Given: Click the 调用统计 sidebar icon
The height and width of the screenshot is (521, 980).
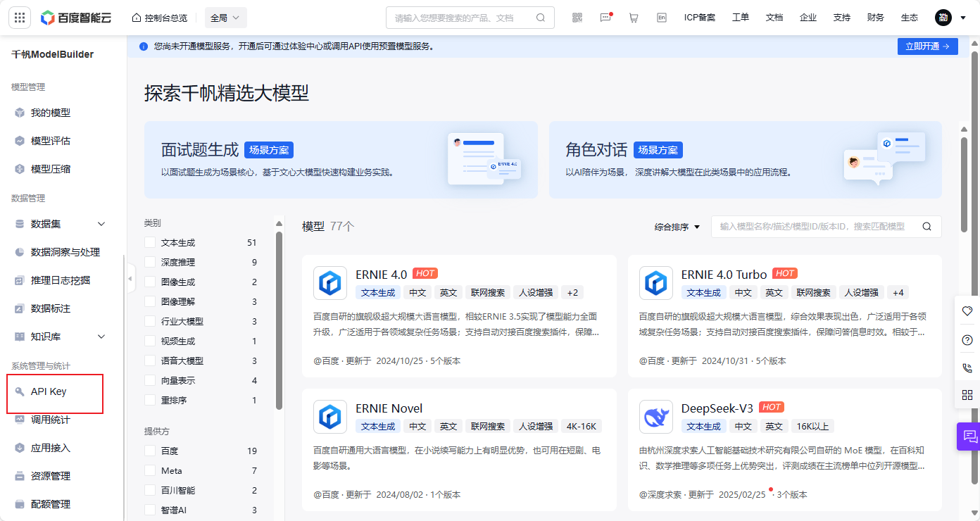Looking at the screenshot, I should tap(20, 420).
